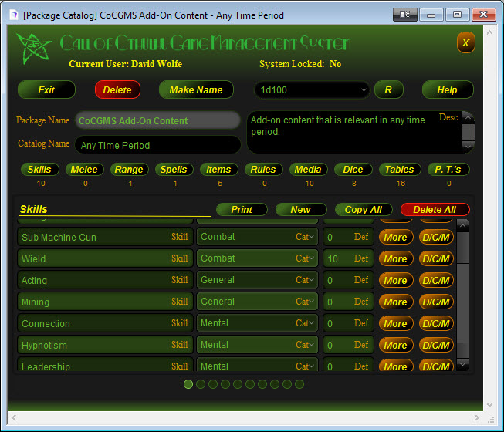
Task: Click skills list scrollbar up arrow
Action: coord(463,225)
